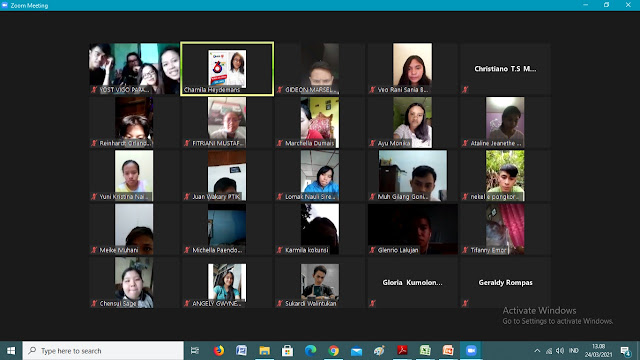Click the Zoom Meeting window title
640x360 pixels.
[x=29, y=5]
